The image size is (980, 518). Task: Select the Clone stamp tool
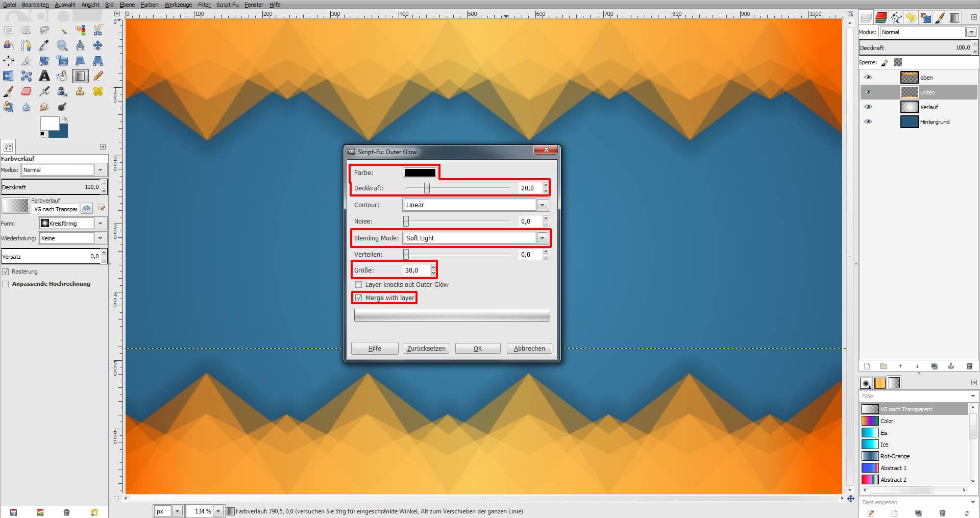tap(80, 91)
